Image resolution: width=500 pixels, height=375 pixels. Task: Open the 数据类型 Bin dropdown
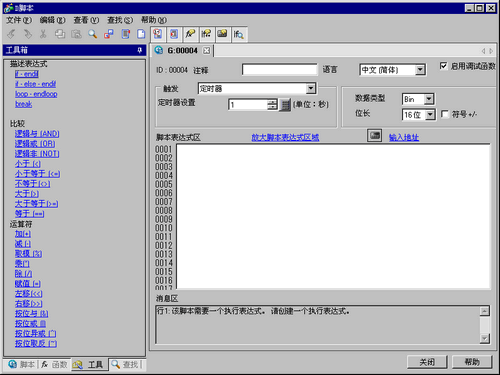click(x=429, y=99)
